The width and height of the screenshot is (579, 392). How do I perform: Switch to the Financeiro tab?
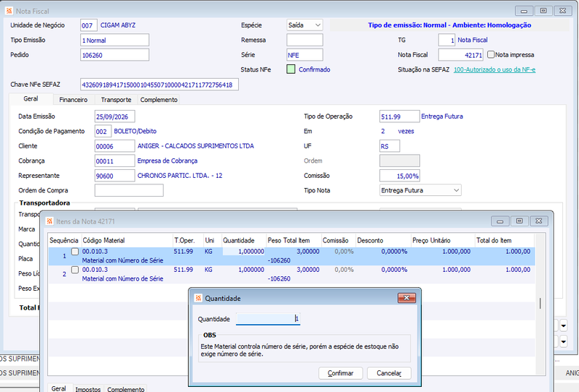click(73, 100)
